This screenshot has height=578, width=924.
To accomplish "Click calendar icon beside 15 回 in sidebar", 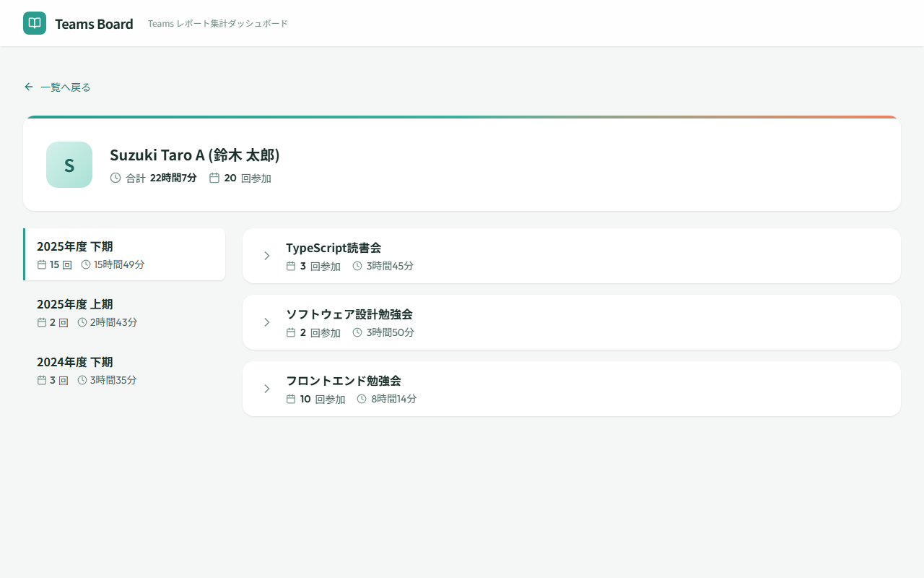I will 42,264.
